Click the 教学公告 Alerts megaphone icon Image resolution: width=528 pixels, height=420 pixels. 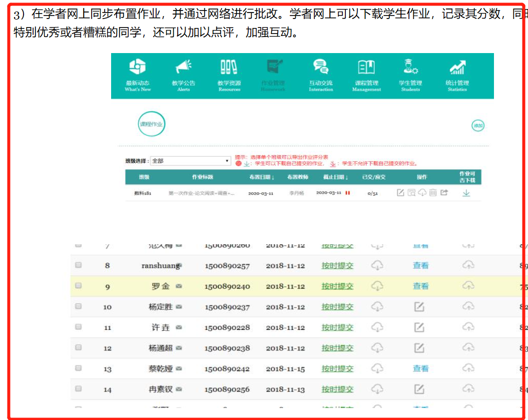point(184,68)
